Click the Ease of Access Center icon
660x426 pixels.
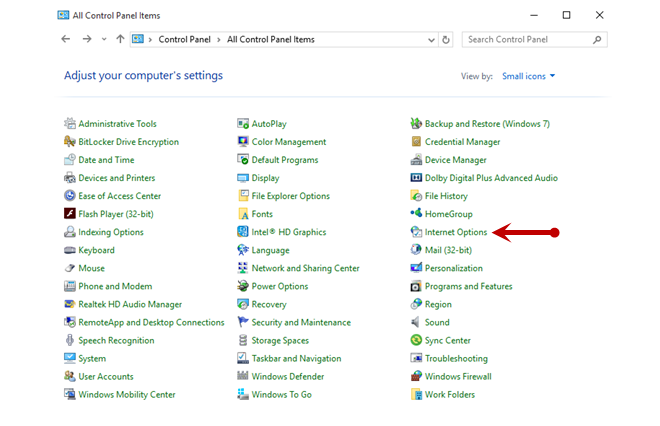coord(70,196)
